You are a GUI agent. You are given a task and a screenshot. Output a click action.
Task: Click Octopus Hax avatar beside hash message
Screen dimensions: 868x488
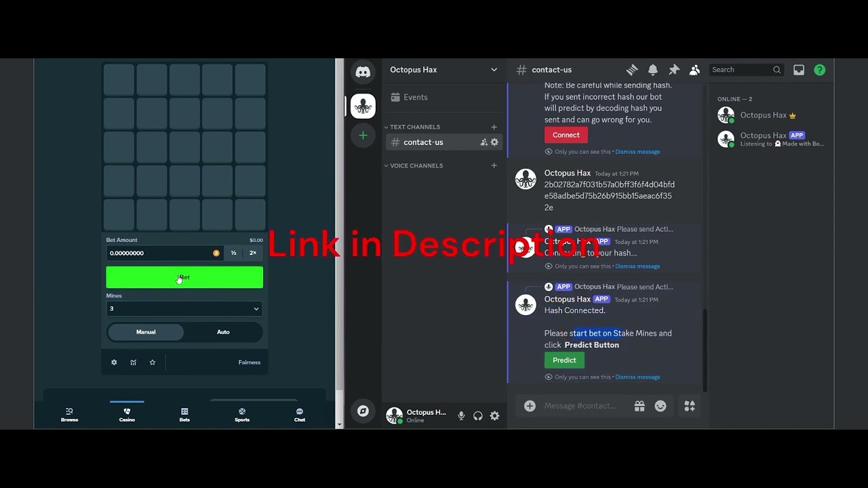tap(526, 179)
